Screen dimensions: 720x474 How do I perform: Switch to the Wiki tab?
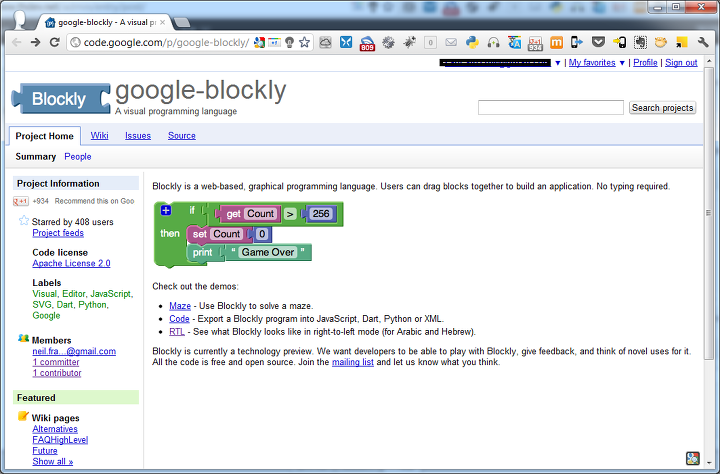(99, 135)
